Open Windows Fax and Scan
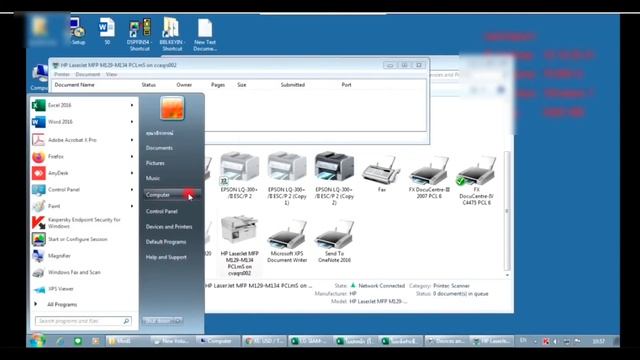Screen dimensions: 640x360 click(74, 272)
